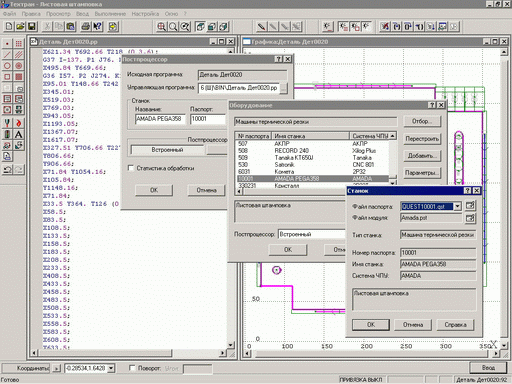Click the Номер паспорта field
The image size is (512, 384).
438,253
